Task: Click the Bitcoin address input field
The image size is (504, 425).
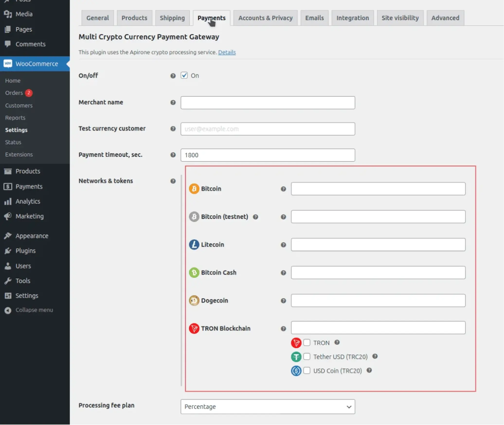Action: click(x=378, y=189)
